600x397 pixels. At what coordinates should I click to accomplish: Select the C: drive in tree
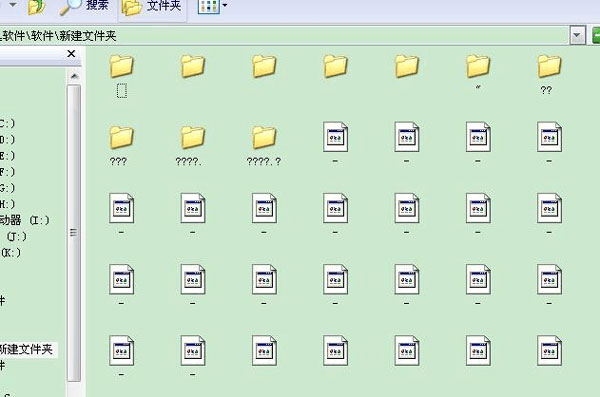(7, 123)
